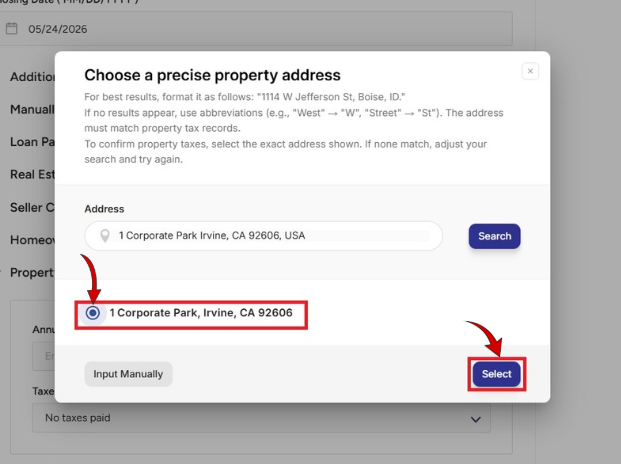This screenshot has height=464, width=621.
Task: Click the calendar icon beside closing date
Action: click(12, 29)
